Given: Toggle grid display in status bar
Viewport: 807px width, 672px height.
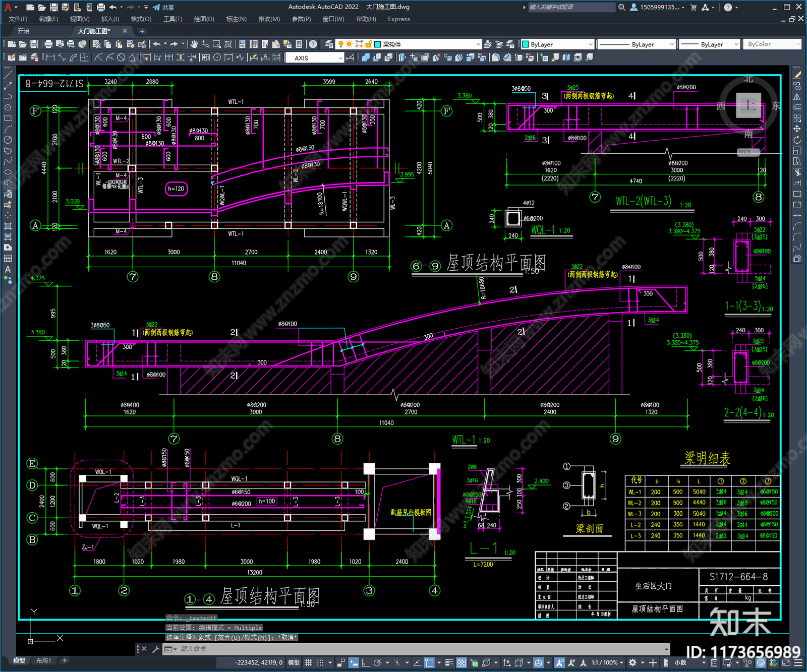Looking at the screenshot, I should coord(308,662).
